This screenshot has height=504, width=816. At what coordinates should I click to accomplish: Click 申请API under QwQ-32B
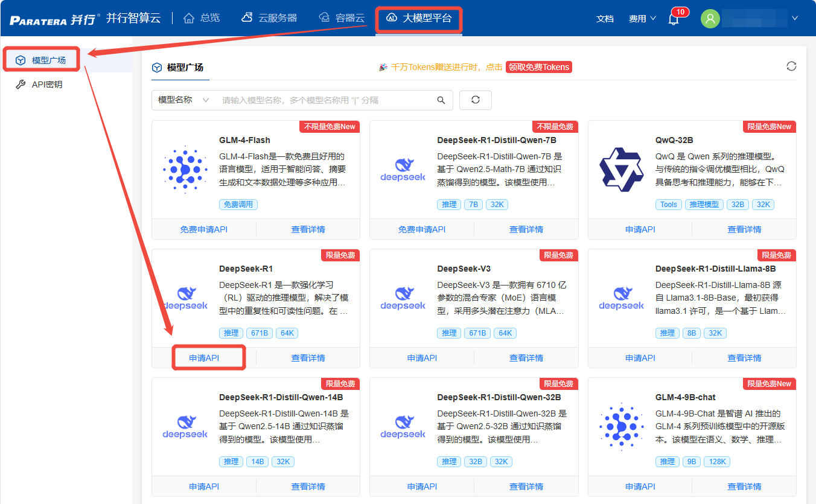pos(640,229)
